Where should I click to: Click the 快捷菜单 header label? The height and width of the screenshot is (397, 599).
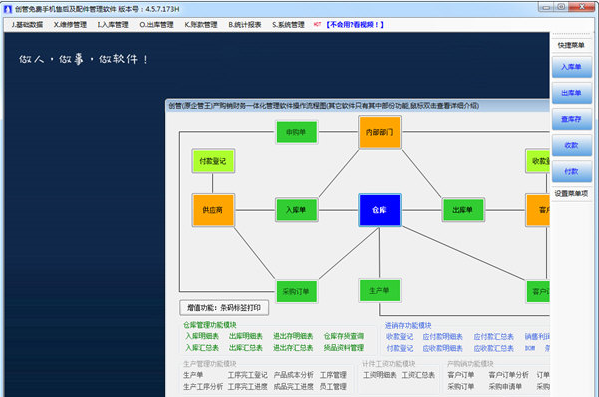tap(571, 45)
